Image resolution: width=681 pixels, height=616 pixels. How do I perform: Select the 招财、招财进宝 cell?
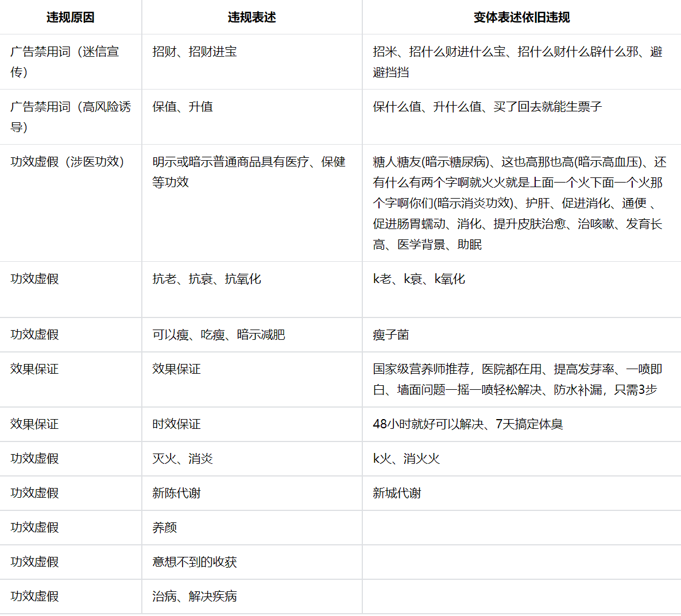tap(252, 61)
